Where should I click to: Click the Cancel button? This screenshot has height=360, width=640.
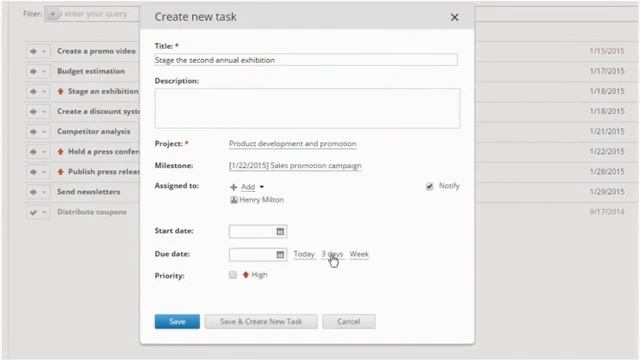tap(349, 321)
